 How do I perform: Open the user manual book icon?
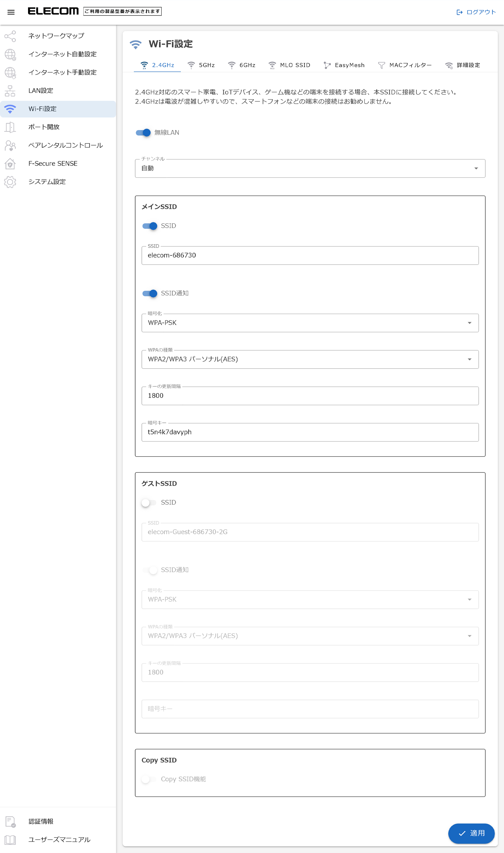(x=10, y=839)
